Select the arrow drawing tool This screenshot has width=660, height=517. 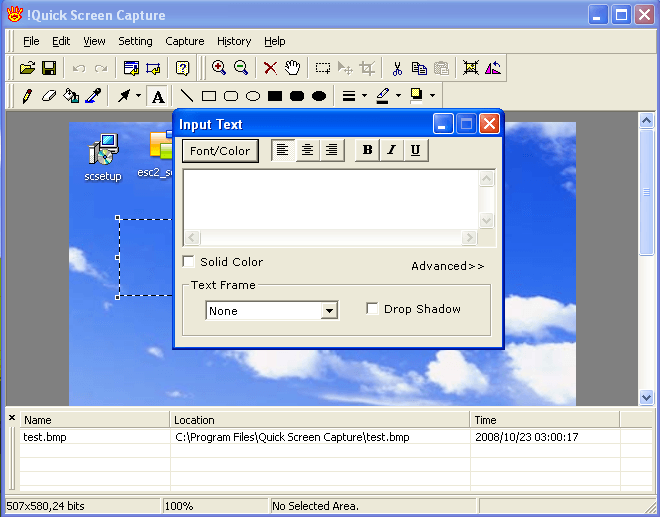pyautogui.click(x=124, y=96)
